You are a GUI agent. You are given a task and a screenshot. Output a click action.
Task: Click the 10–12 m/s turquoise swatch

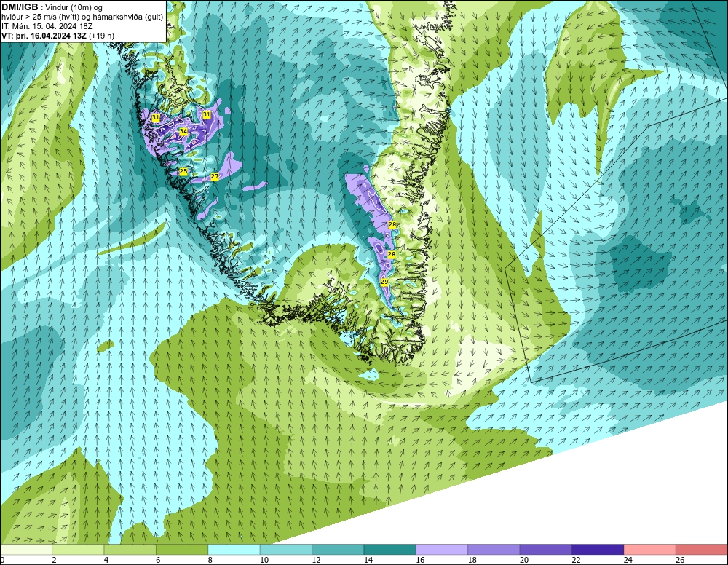286,550
